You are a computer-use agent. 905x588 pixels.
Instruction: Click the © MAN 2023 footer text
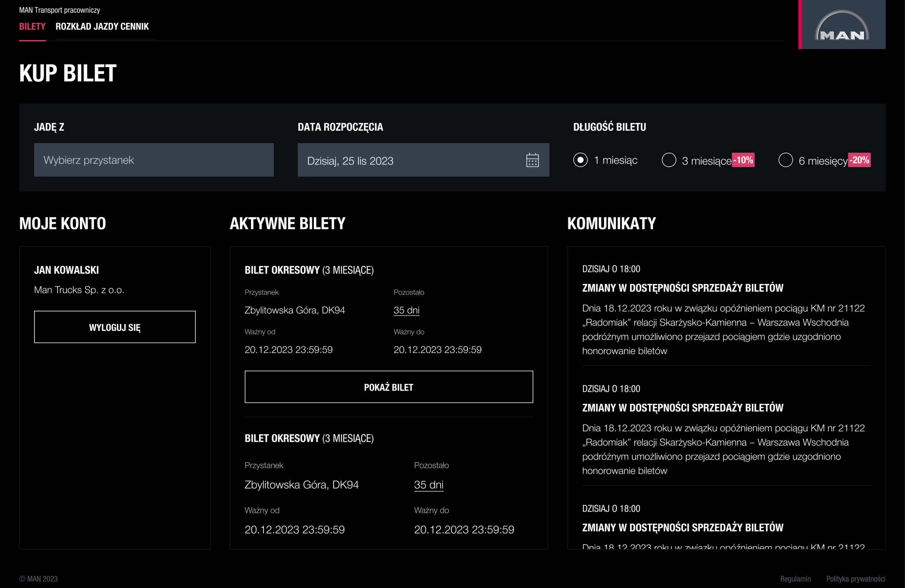click(x=39, y=579)
